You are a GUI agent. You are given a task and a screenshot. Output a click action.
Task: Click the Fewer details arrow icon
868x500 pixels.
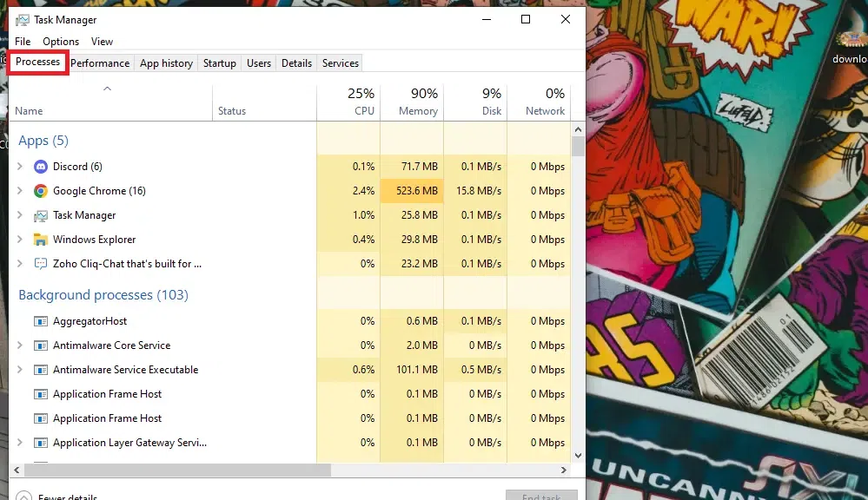point(23,497)
